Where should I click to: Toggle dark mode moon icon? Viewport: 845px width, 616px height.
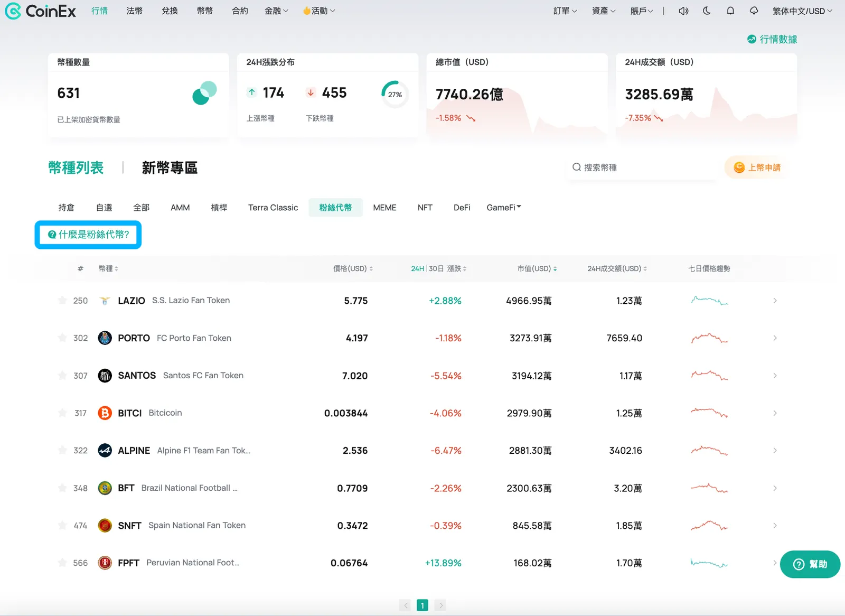(x=707, y=11)
